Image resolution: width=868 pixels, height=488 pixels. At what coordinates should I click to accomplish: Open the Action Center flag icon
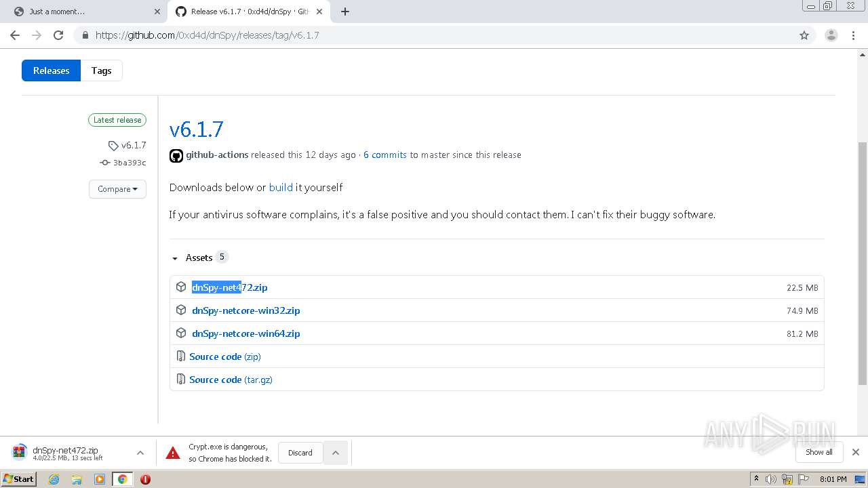click(x=803, y=479)
